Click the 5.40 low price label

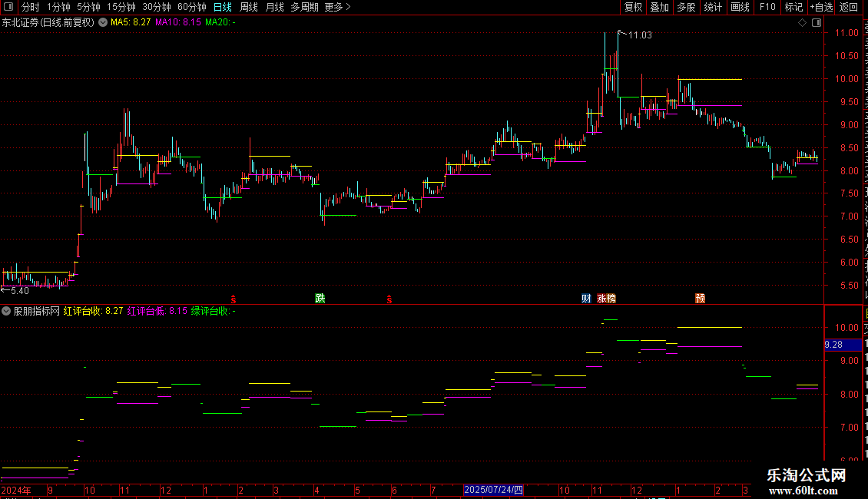20,291
